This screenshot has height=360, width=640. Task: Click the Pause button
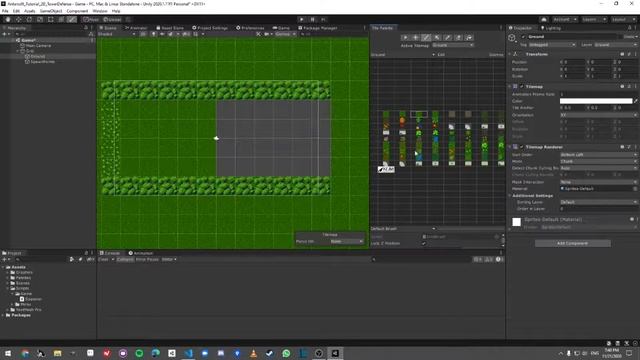click(x=313, y=19)
